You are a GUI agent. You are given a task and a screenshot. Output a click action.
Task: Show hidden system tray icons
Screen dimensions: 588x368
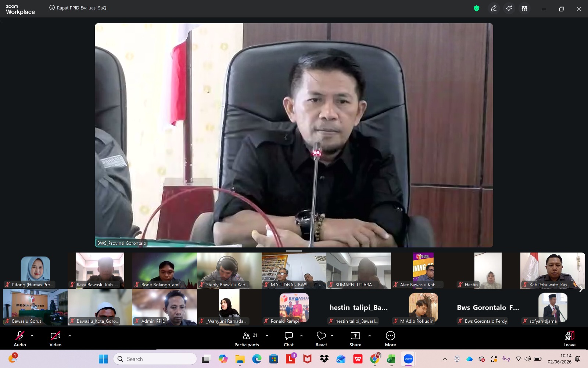445,359
